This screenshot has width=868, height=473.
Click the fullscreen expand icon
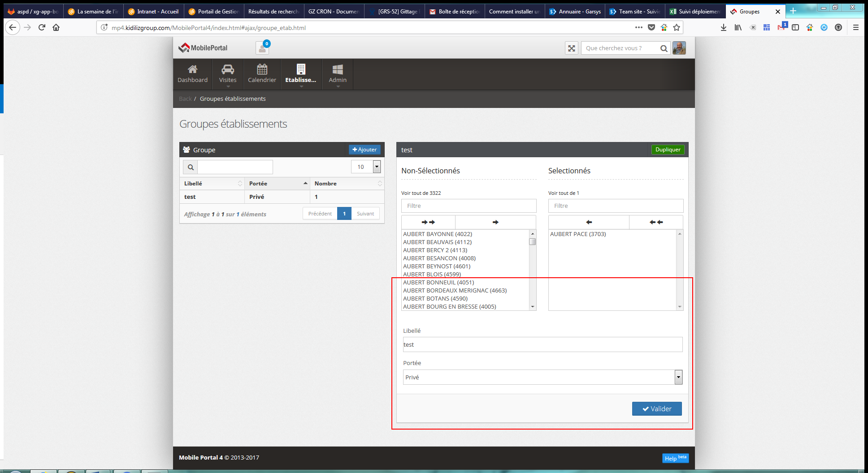point(572,48)
